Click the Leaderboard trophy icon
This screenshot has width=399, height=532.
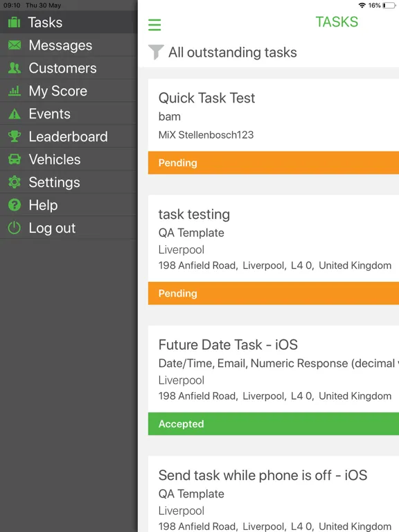tap(15, 136)
